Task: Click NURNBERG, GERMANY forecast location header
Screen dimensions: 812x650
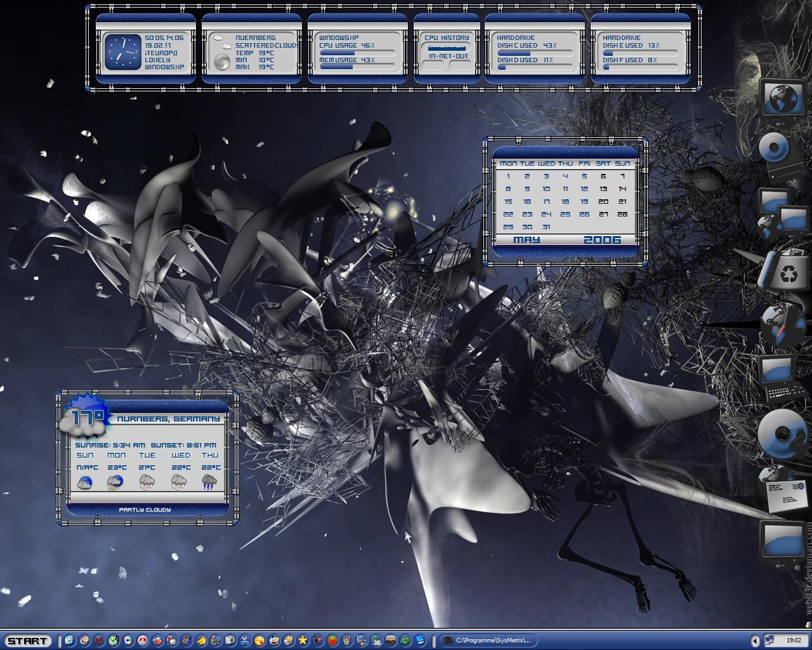Action: tap(168, 419)
